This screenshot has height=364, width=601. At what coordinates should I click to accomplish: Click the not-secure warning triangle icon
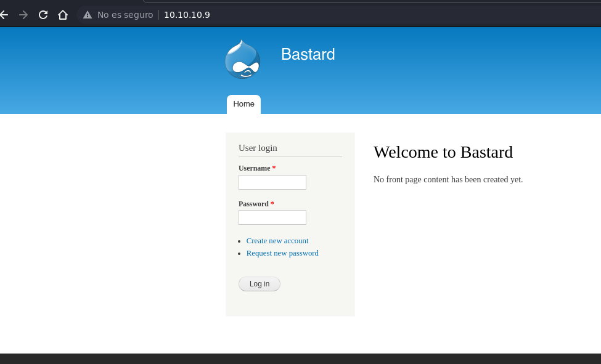pyautogui.click(x=88, y=15)
